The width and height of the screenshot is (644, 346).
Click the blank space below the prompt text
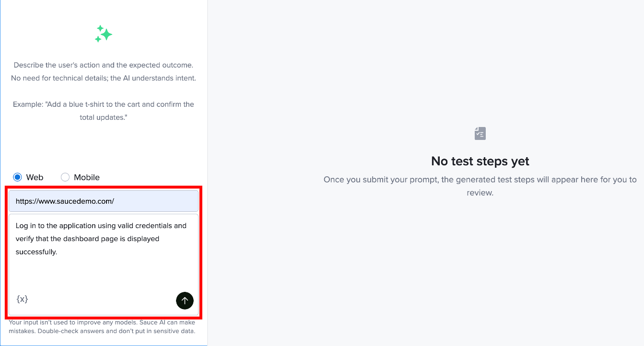pyautogui.click(x=104, y=274)
